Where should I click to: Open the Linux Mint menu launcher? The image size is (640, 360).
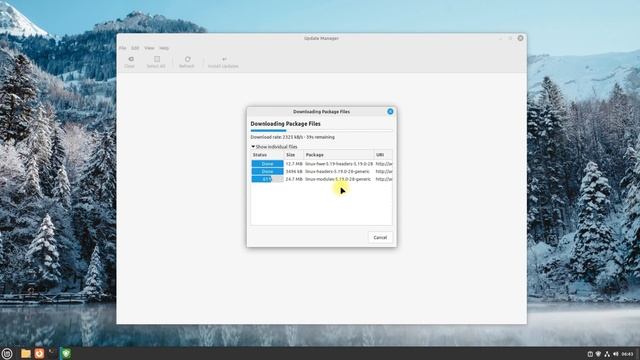click(x=7, y=353)
